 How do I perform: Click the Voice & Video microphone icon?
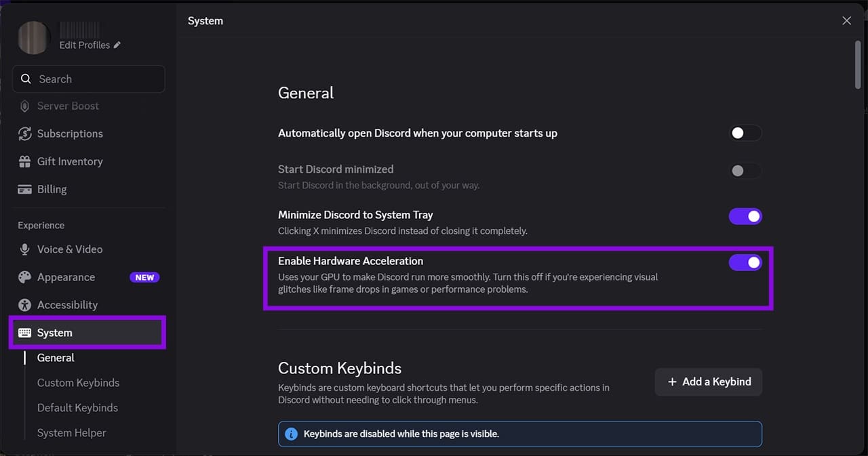pos(24,249)
